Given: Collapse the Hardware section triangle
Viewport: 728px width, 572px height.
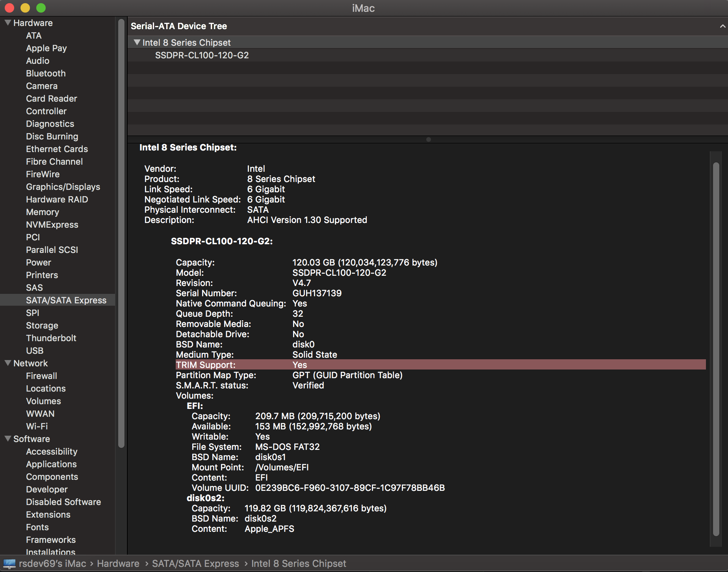Looking at the screenshot, I should [7, 23].
